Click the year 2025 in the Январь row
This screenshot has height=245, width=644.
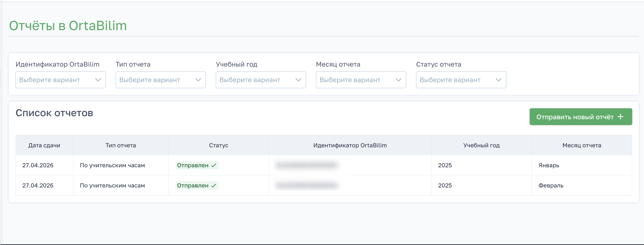coord(445,165)
